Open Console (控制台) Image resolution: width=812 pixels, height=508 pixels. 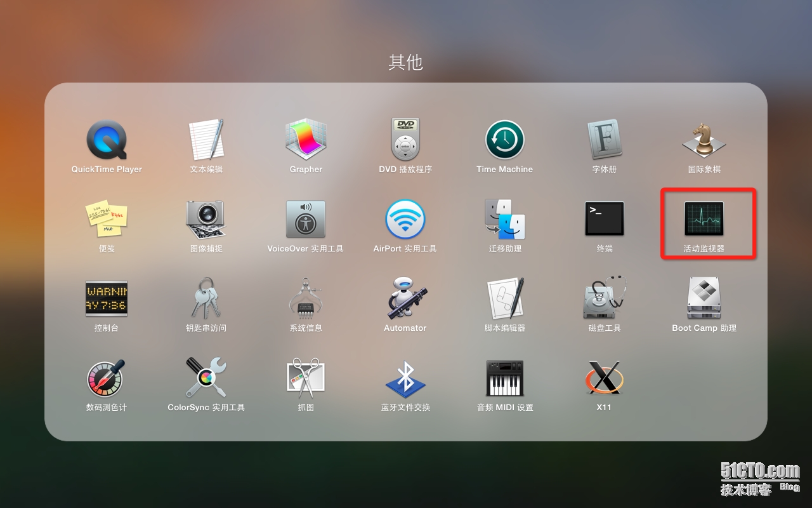106,298
